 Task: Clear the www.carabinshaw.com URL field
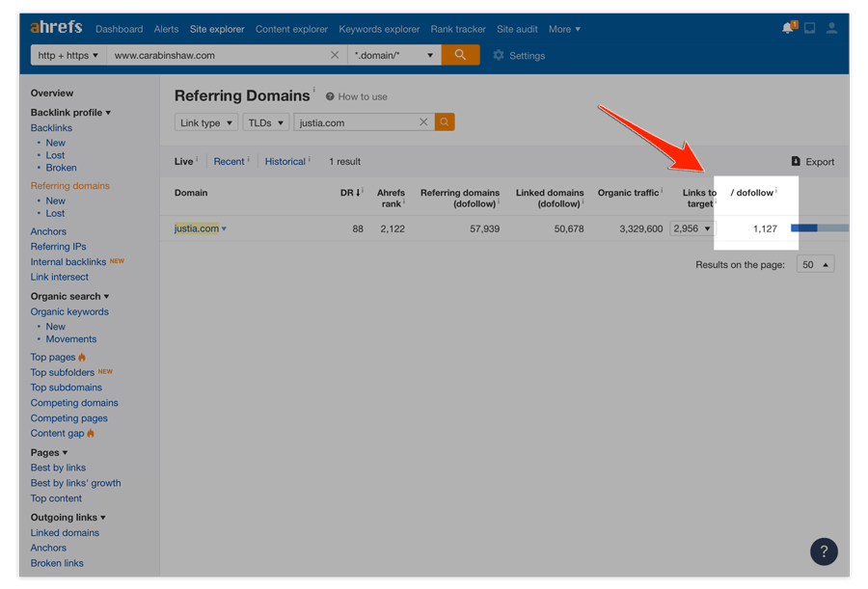click(x=335, y=55)
